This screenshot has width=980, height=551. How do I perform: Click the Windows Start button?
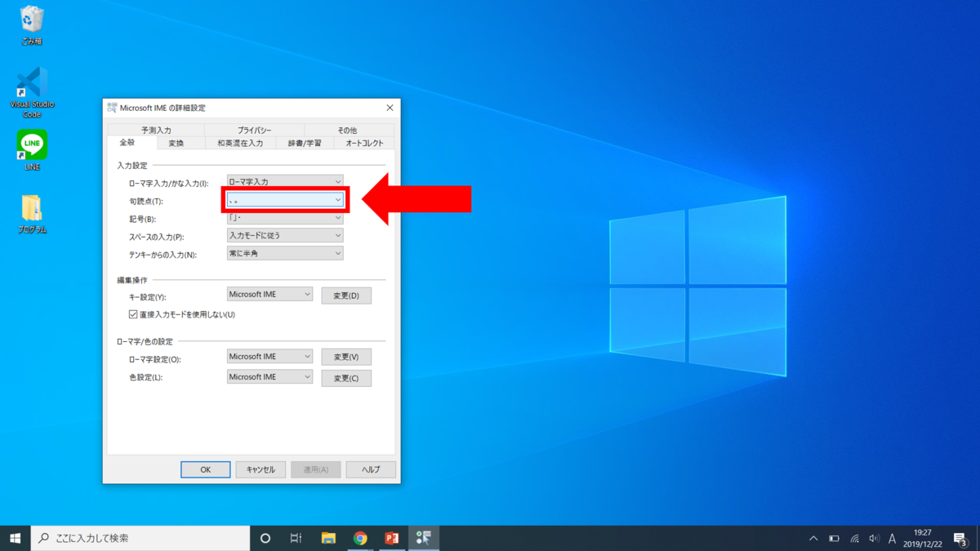pos(15,538)
